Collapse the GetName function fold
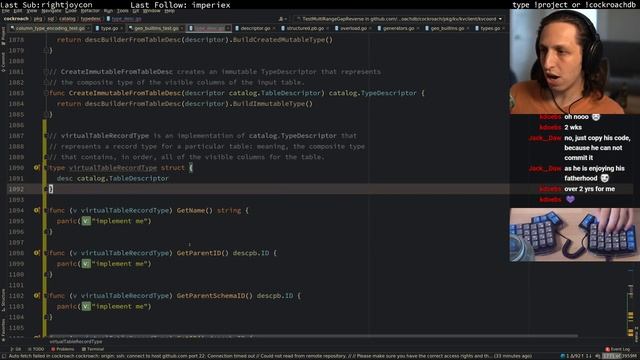Image resolution: width=640 pixels, height=360 pixels. [x=46, y=210]
